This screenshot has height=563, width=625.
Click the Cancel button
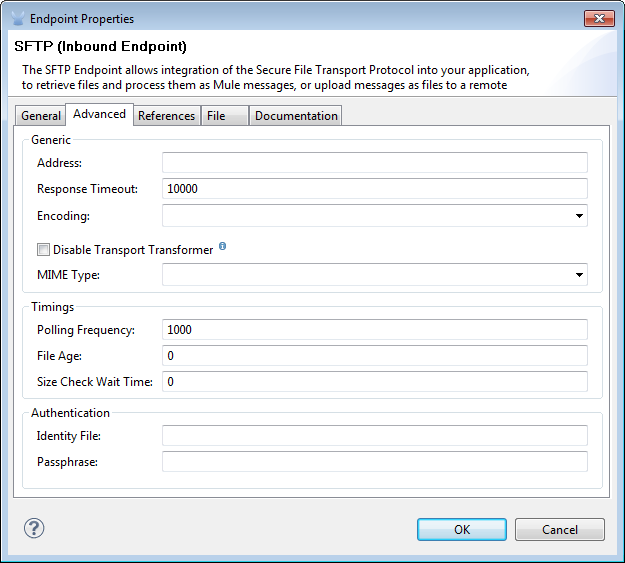560,529
